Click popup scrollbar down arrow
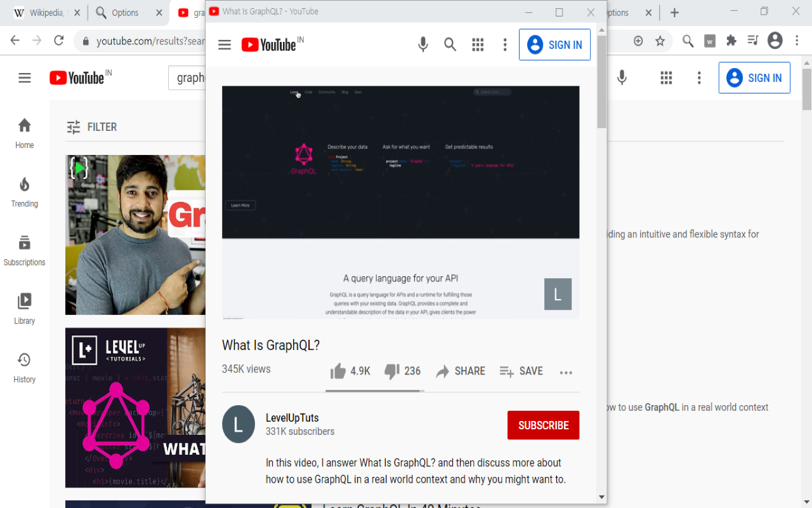 (601, 497)
